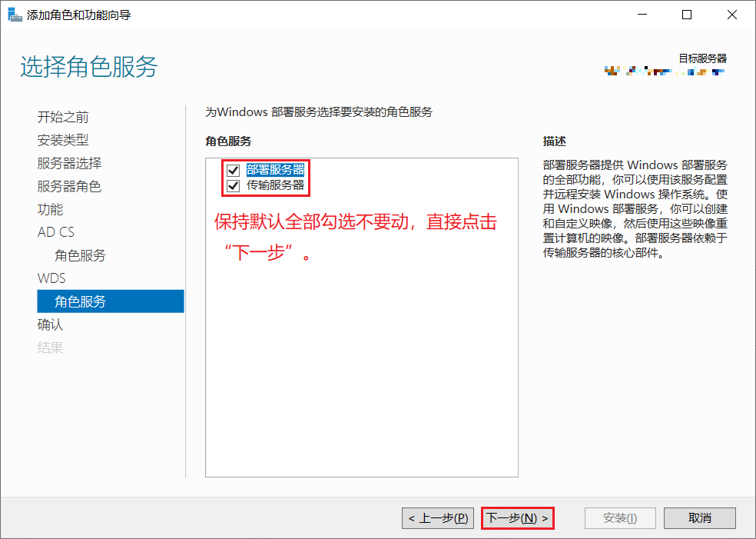This screenshot has height=539, width=756.
Task: Select the 功能 step
Action: point(50,208)
